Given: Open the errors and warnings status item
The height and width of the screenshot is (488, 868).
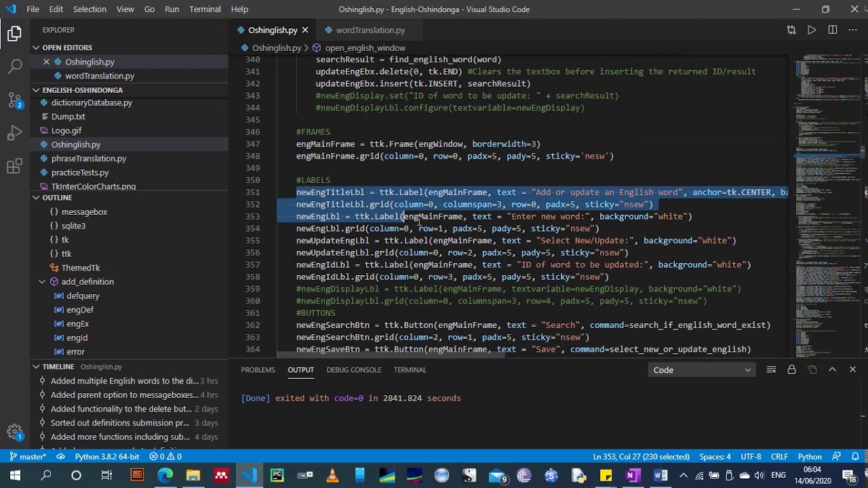Looking at the screenshot, I should coord(165,456).
